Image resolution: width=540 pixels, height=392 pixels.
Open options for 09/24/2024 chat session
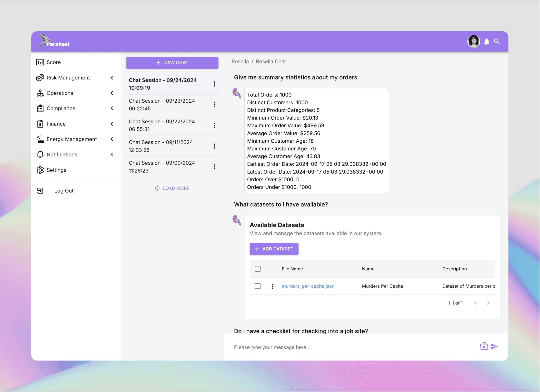tap(215, 84)
